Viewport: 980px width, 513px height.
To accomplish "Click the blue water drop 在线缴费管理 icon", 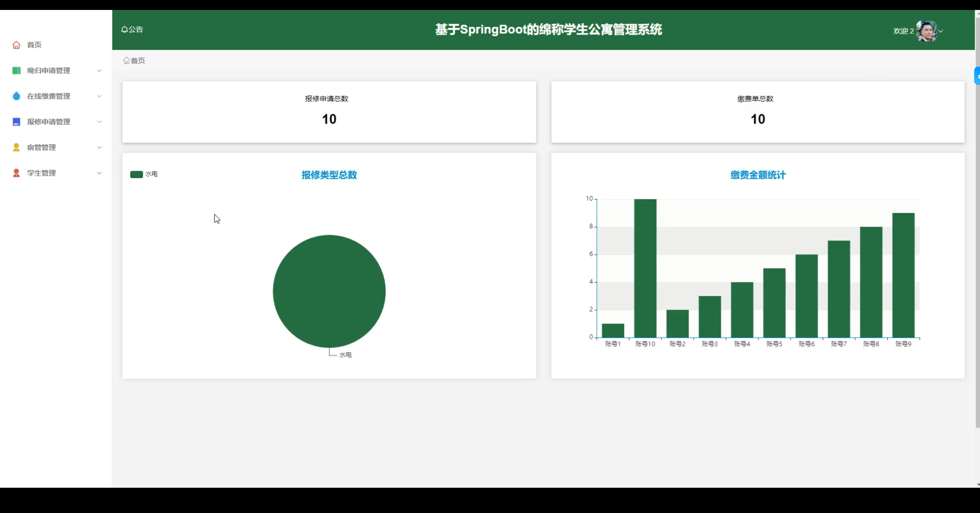I will tap(16, 96).
